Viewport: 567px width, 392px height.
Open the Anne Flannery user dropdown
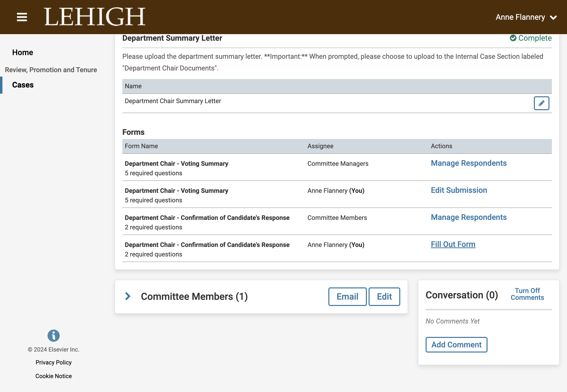(x=526, y=17)
